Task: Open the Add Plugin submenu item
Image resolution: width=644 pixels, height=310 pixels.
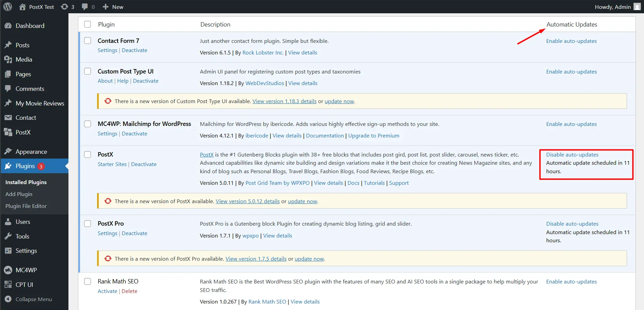Action: click(x=19, y=194)
